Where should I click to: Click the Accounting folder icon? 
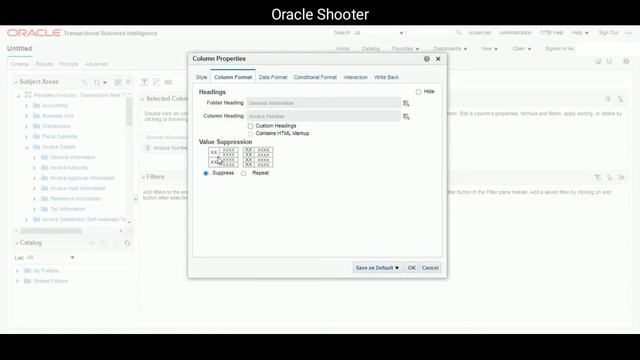pos(36,105)
